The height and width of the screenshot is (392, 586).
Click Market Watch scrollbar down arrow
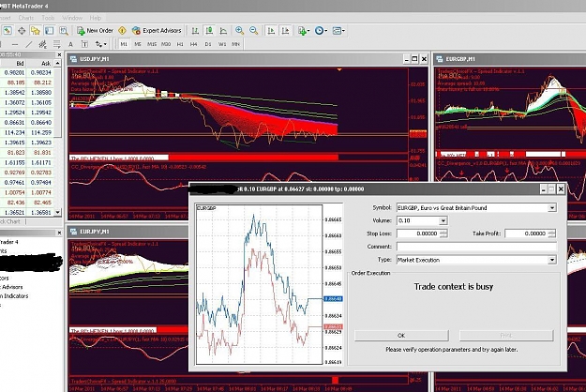click(x=57, y=212)
